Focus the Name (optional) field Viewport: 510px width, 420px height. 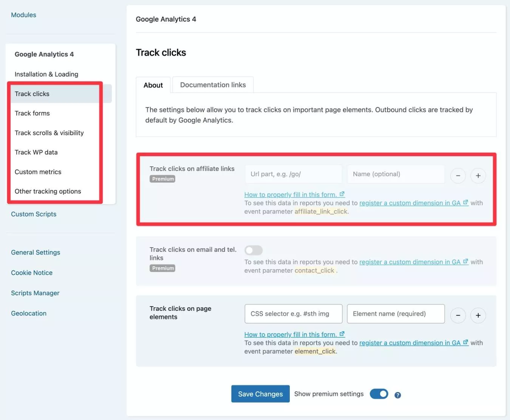[x=396, y=174]
